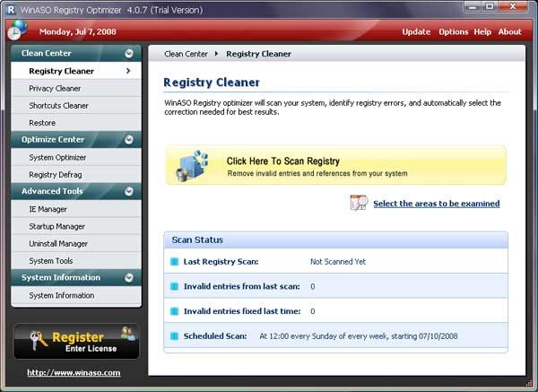Click the WinASO R title bar icon
538x392 pixels.
[12, 10]
